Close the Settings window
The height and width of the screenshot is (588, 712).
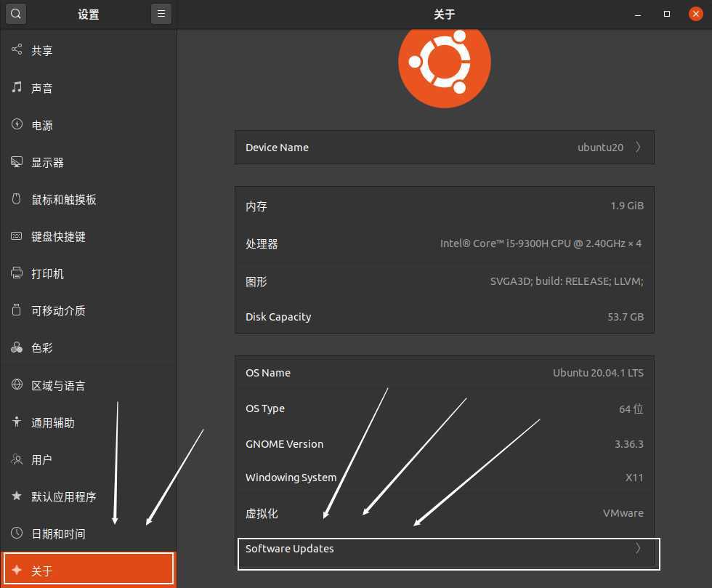pos(696,14)
